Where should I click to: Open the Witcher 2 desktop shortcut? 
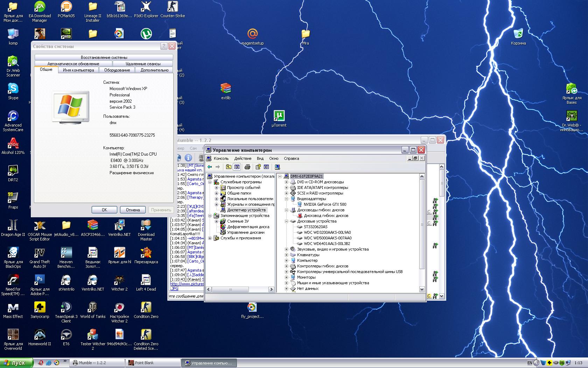(119, 282)
